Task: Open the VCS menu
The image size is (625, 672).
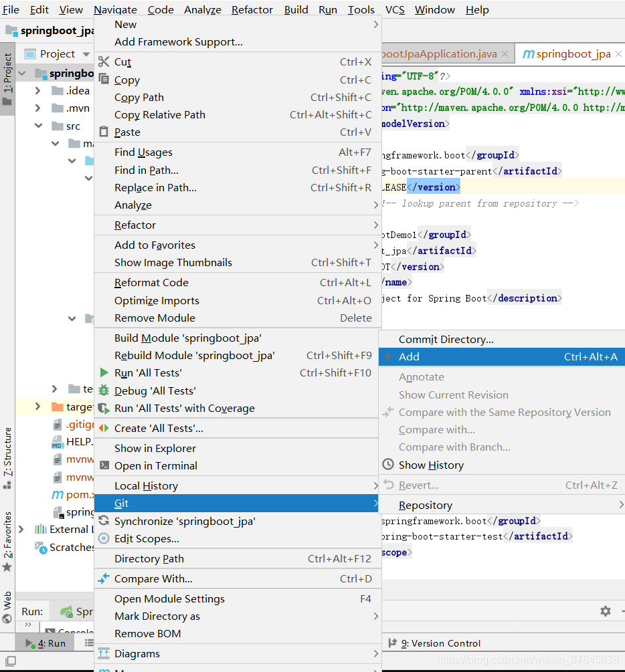Action: (x=395, y=9)
